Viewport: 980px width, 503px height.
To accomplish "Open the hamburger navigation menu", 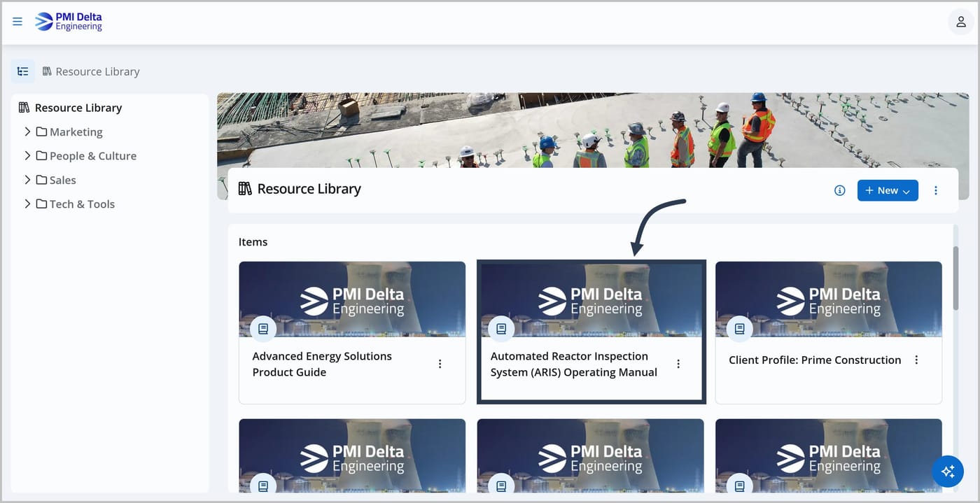I will (17, 22).
